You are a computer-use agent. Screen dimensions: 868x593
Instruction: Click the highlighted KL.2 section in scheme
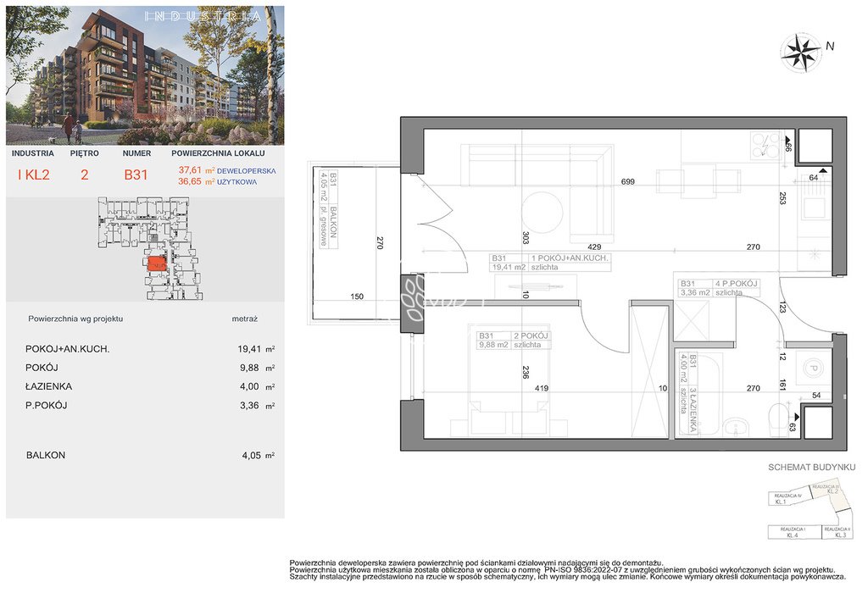(x=830, y=491)
